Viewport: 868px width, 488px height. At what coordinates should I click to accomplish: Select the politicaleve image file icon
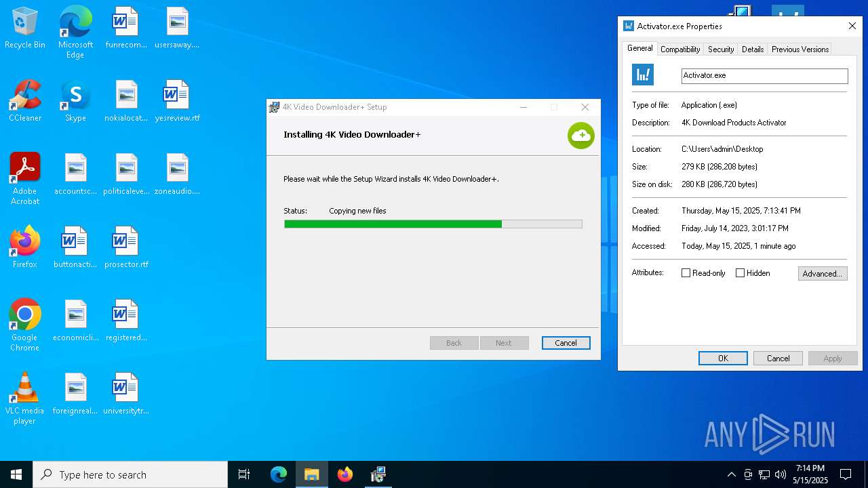[x=126, y=175]
